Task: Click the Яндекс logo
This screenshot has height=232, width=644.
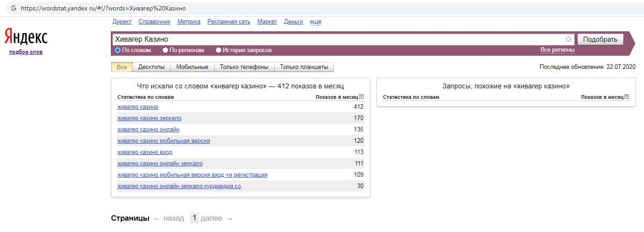Action: (26, 37)
